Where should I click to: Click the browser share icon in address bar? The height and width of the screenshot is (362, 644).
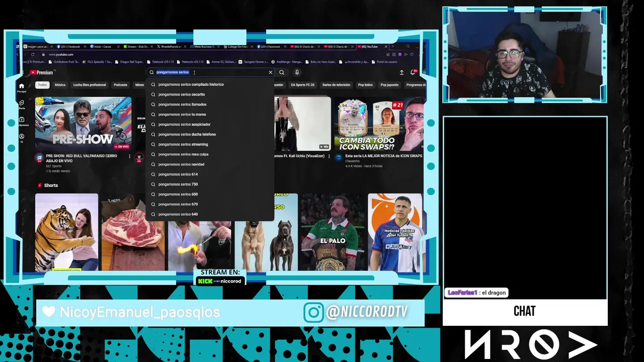click(388, 54)
